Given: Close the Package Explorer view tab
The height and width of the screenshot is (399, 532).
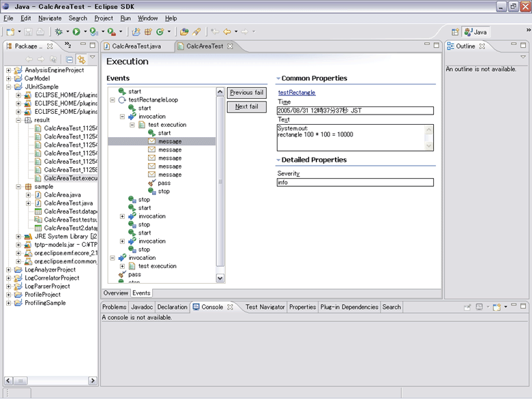Looking at the screenshot, I should point(50,46).
